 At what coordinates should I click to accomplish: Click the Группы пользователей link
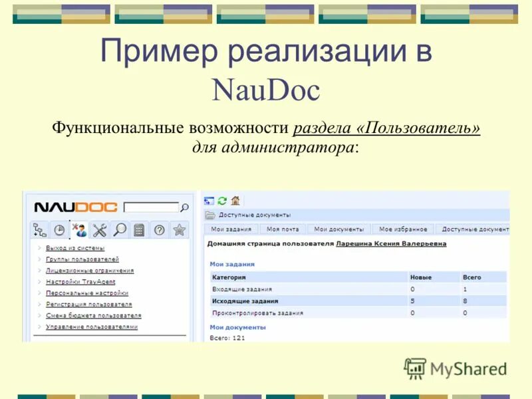pos(83,259)
